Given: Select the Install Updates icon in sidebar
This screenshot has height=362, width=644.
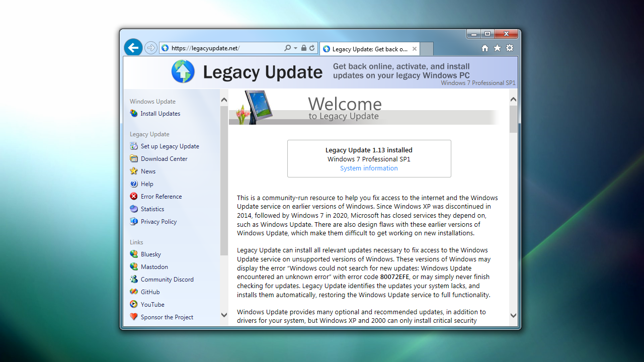Looking at the screenshot, I should (x=133, y=113).
